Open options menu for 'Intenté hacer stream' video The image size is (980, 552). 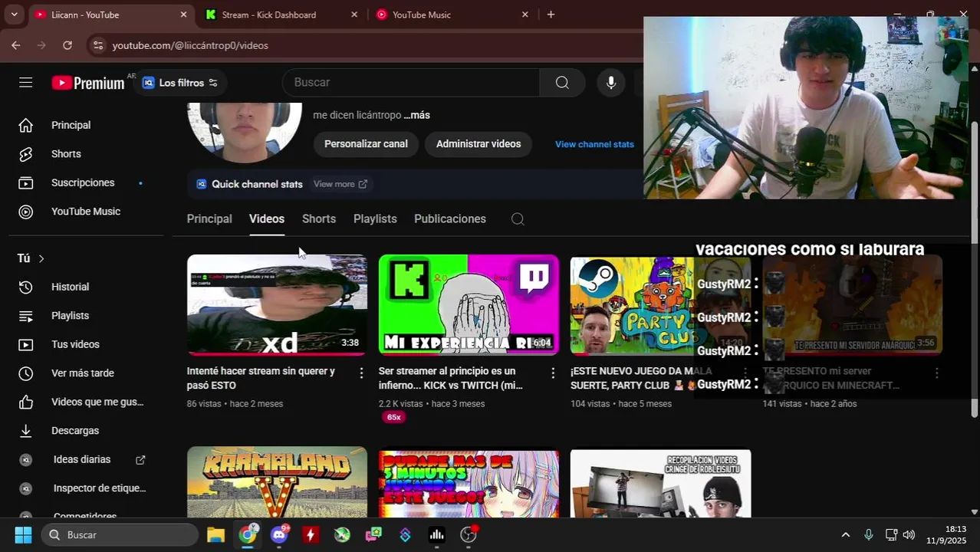coord(361,373)
